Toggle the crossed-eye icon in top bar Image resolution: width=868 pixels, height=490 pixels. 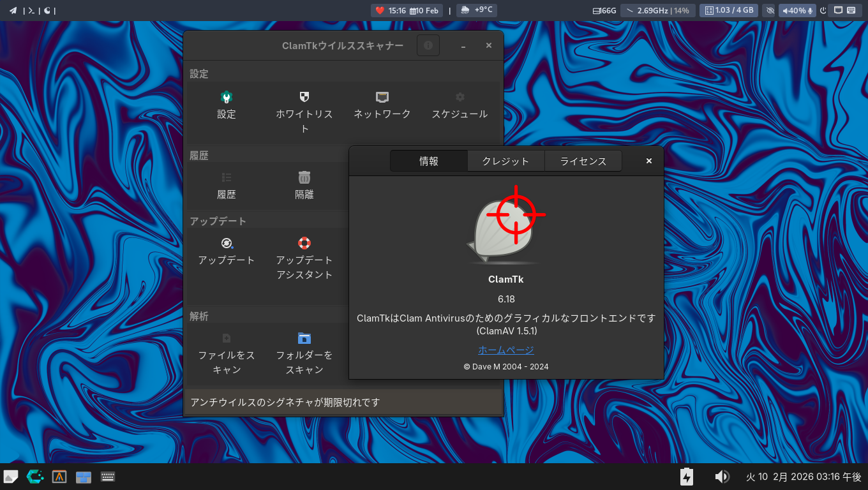770,10
